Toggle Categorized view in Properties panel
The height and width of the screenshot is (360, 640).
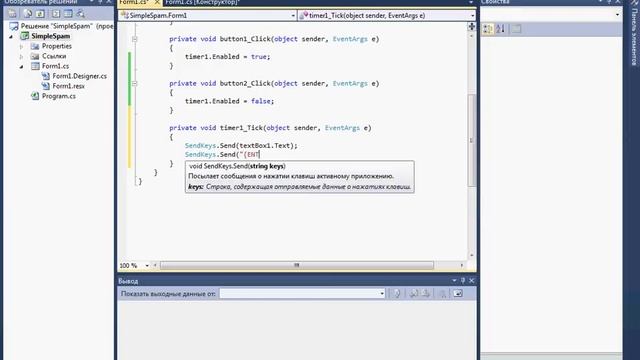[x=488, y=29]
